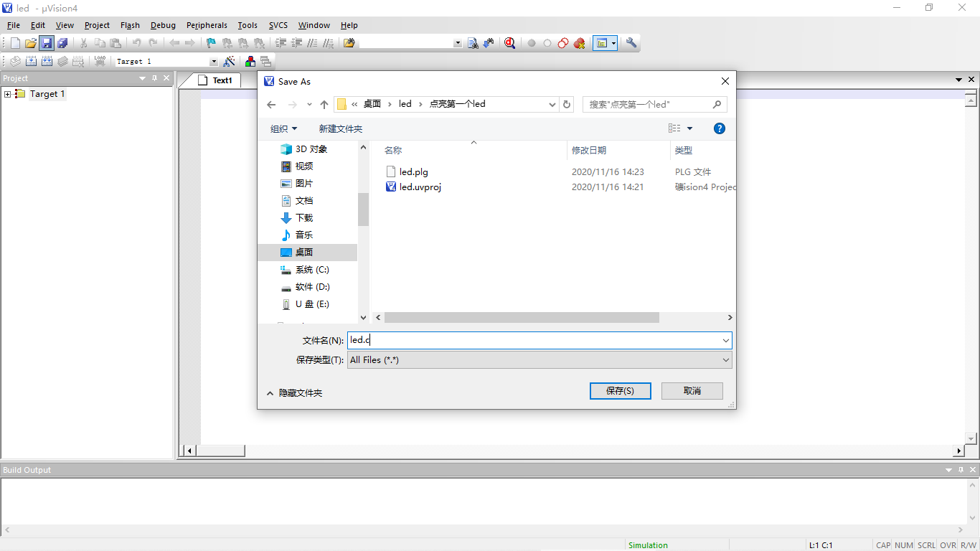Screen dimensions: 980x551
Task: Open recent locations dropdown arrow
Action: (x=309, y=104)
